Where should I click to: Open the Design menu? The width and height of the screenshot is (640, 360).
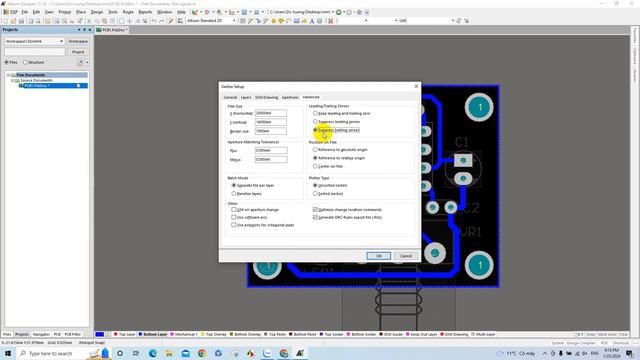pos(97,12)
